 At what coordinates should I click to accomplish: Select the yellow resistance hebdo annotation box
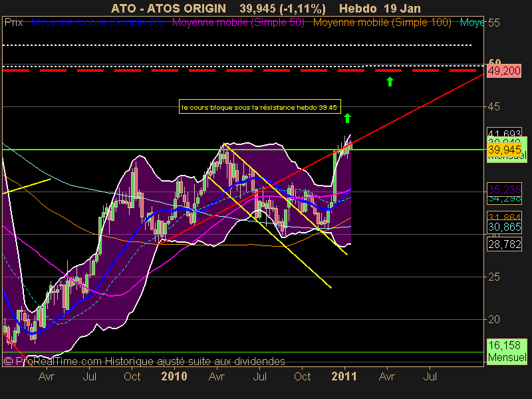[x=260, y=106]
